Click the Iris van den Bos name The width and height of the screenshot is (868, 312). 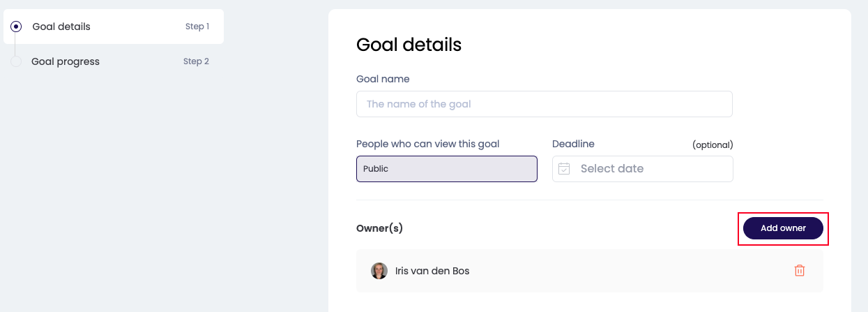[x=432, y=271]
